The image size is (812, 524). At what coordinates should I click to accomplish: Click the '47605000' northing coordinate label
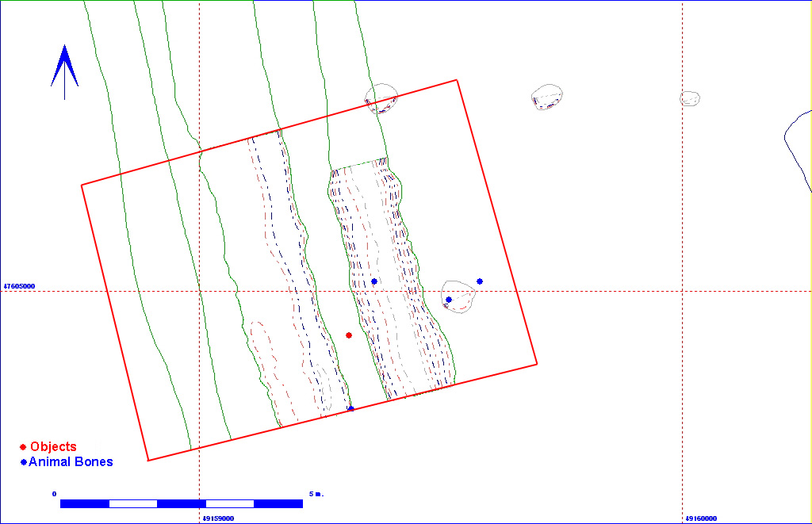tap(19, 286)
